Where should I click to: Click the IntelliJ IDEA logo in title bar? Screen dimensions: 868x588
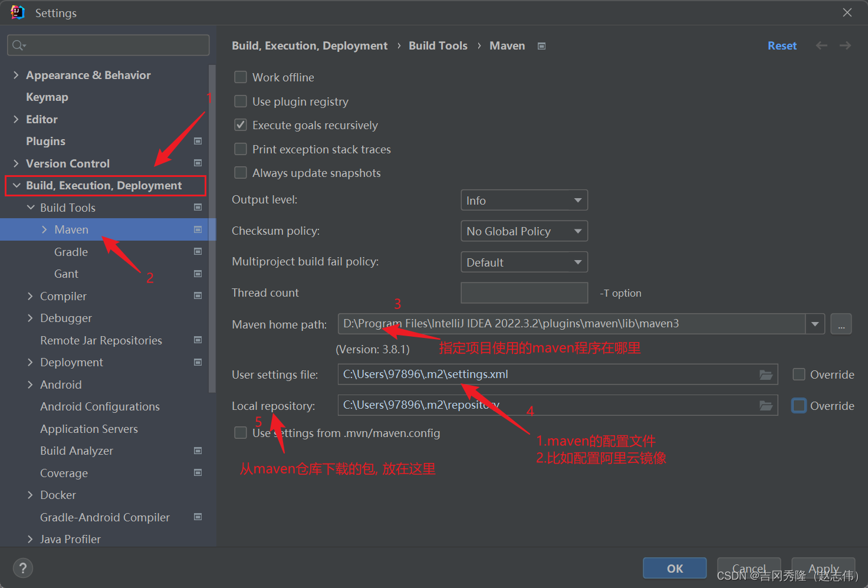(x=17, y=12)
